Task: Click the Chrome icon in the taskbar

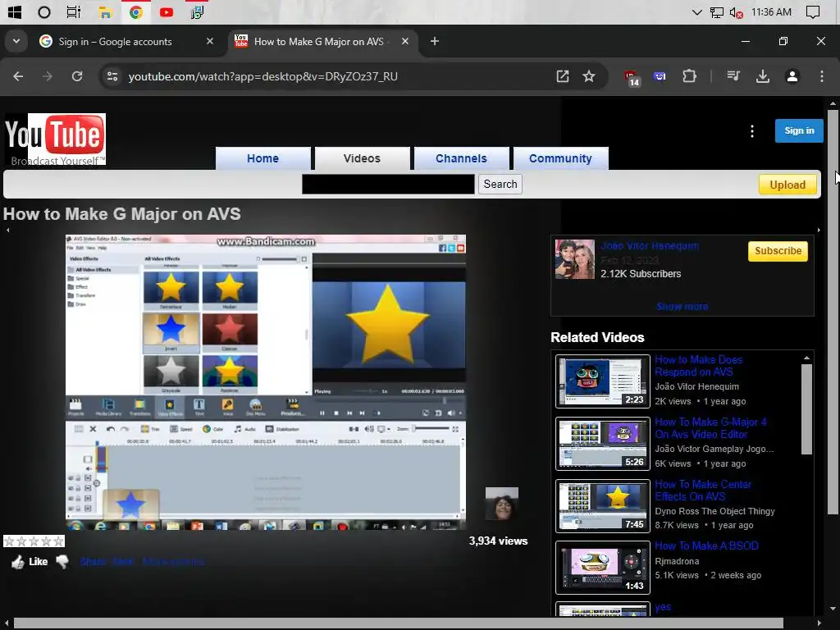Action: [x=136, y=11]
